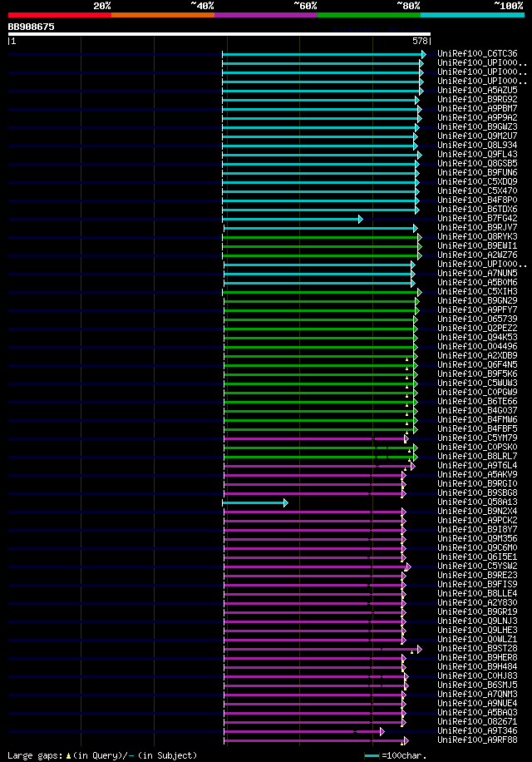Select the UniRef100_C5YSW2 label
The height and width of the screenshot is (762, 532).
477,567
